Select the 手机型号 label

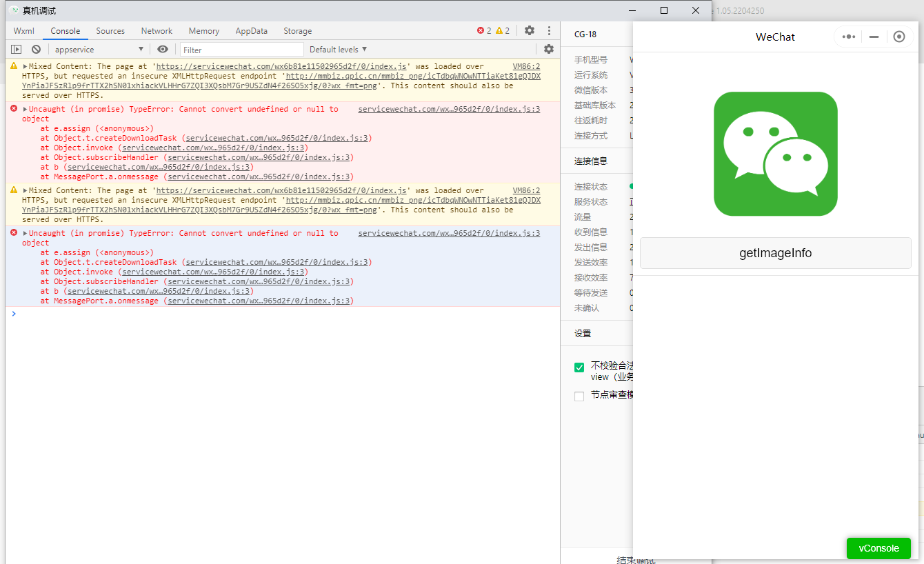pos(591,60)
